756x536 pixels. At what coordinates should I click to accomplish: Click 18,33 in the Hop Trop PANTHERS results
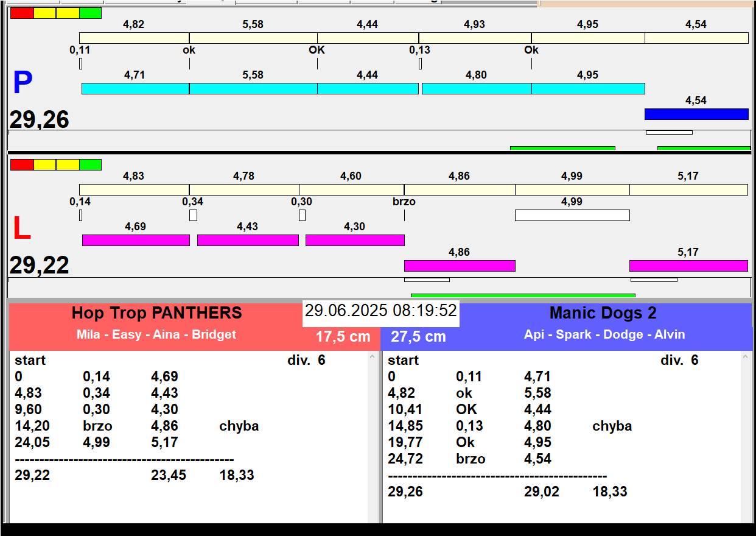pyautogui.click(x=237, y=475)
